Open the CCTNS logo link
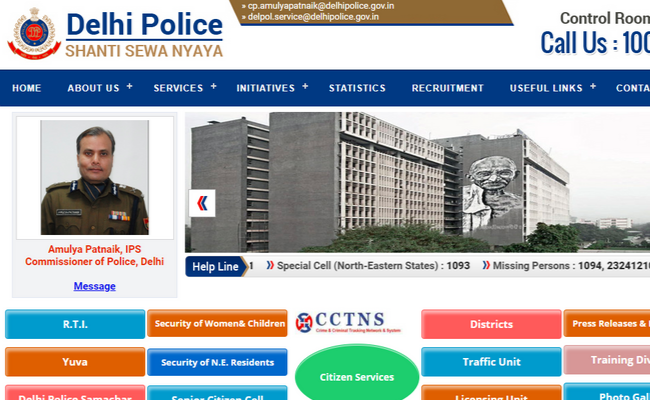Viewport: 650px width, 400px height. tap(347, 323)
